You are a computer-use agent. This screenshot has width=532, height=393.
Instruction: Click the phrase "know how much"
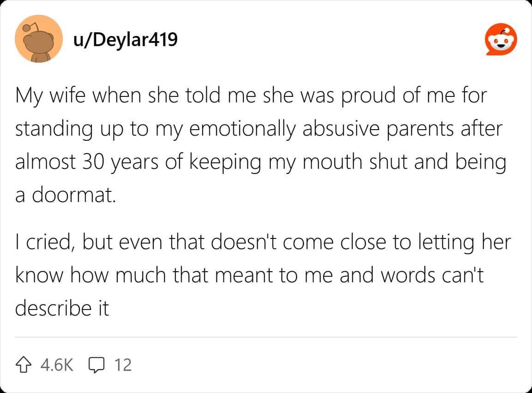[91, 275]
